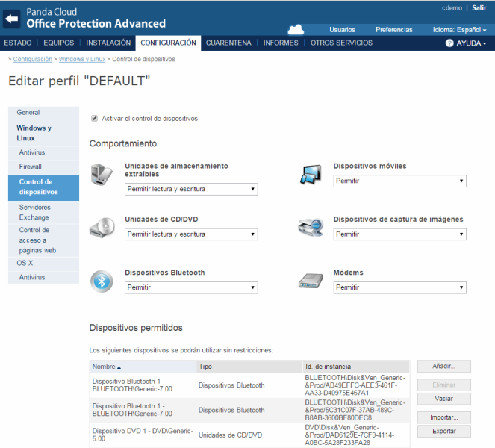The width and height of the screenshot is (495, 448).
Task: Click the image capture devices scanner icon
Action: pyautogui.click(x=311, y=227)
